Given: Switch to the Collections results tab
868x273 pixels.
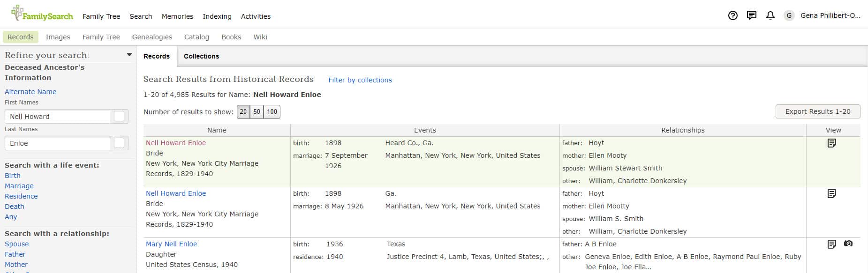Looking at the screenshot, I should pyautogui.click(x=201, y=56).
